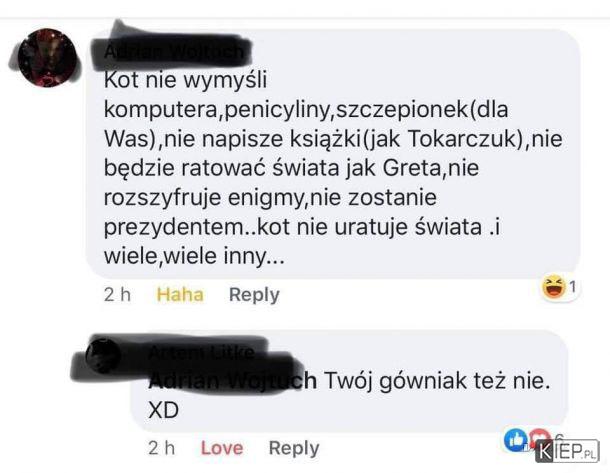Open blacked-out author name above first comment
The height and width of the screenshot is (473, 610).
174,51
